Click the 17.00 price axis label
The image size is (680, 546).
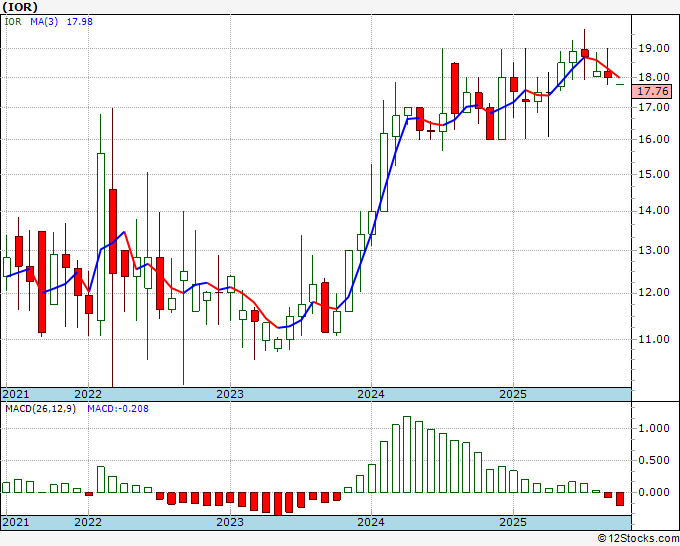[654, 107]
